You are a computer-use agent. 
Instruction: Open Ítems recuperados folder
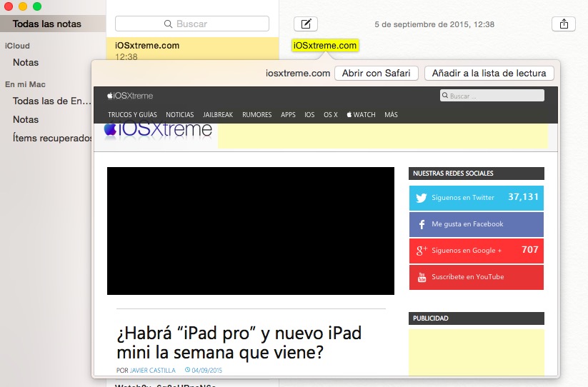click(52, 138)
